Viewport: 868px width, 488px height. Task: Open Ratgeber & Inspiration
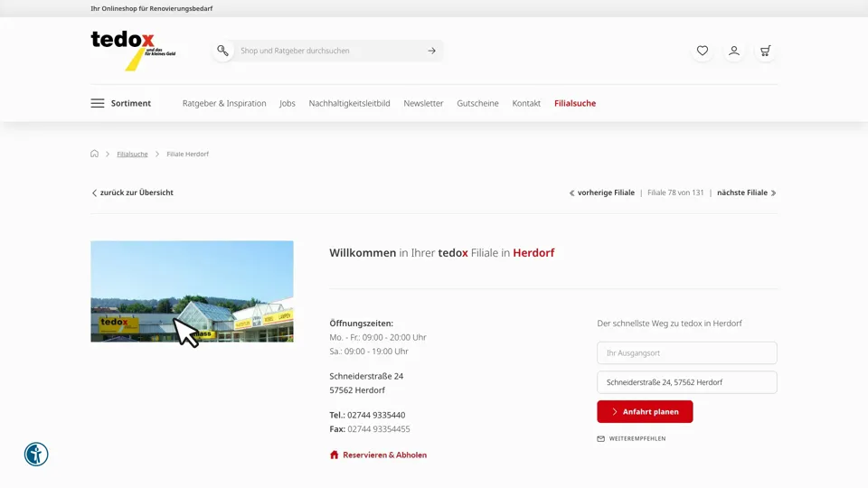(224, 103)
